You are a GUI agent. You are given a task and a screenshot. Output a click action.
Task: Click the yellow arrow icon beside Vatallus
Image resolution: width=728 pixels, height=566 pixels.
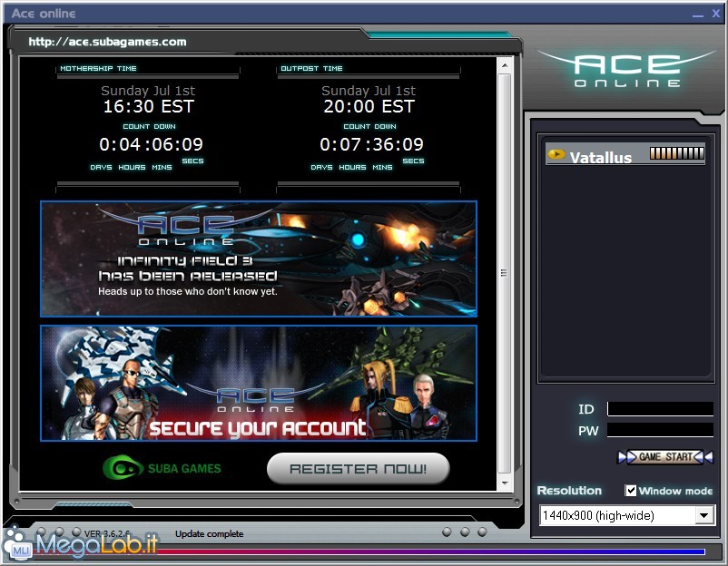556,154
